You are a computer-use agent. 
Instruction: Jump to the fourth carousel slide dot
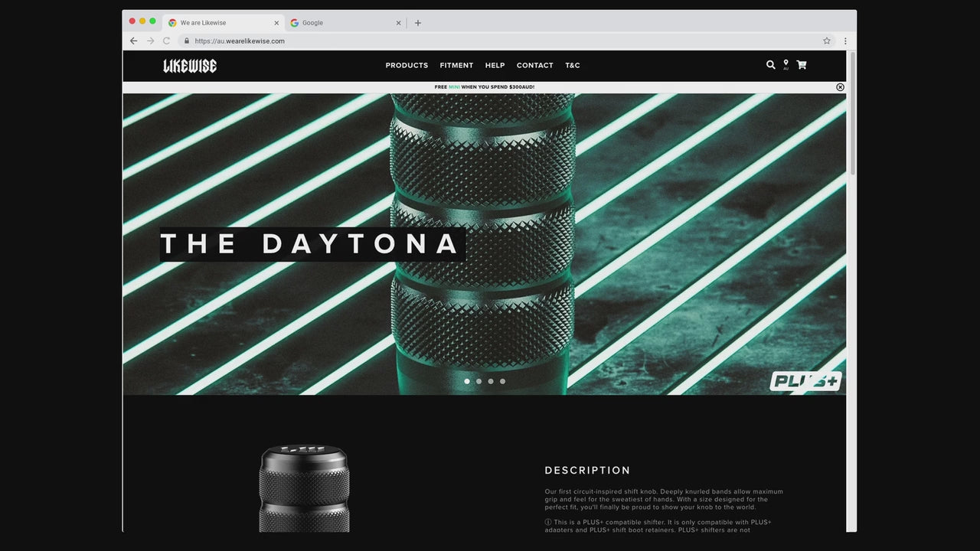(x=502, y=381)
